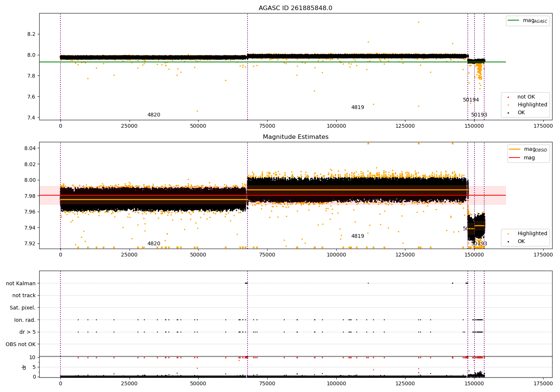Click '125000' x-axis tick under Magnitude Estimates plot
This screenshot has height=392, width=560.
(x=405, y=255)
